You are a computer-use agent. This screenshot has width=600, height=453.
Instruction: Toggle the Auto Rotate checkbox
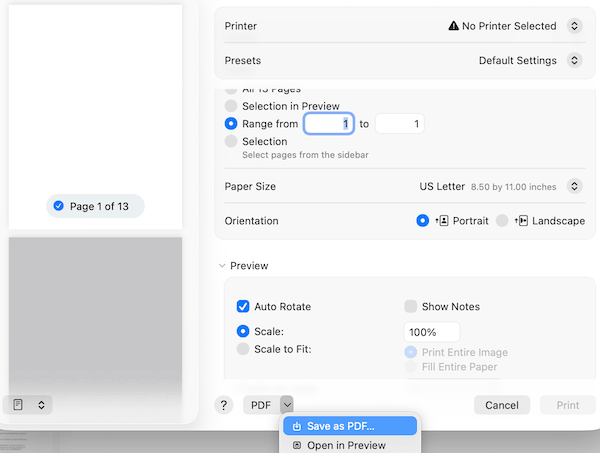pos(243,306)
